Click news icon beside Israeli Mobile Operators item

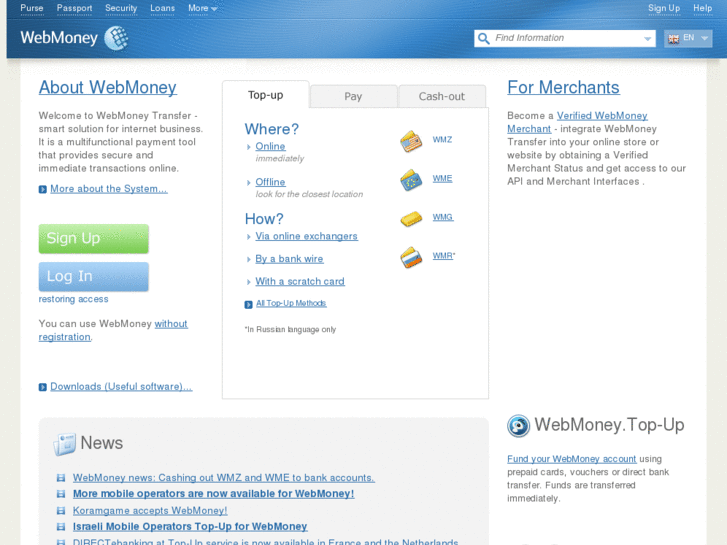pyautogui.click(x=61, y=527)
